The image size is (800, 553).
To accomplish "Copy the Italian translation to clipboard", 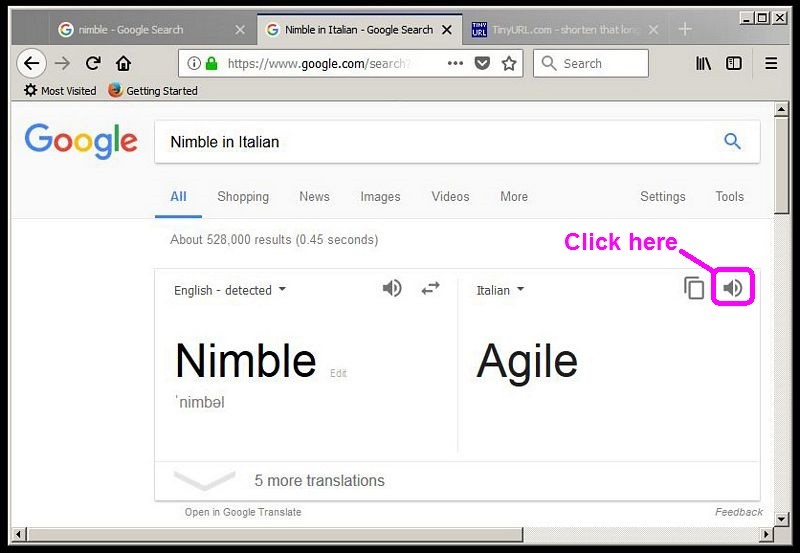I will click(x=694, y=288).
